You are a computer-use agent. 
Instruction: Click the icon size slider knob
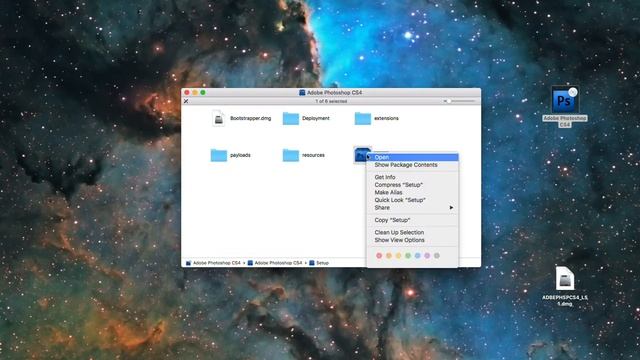tap(448, 101)
